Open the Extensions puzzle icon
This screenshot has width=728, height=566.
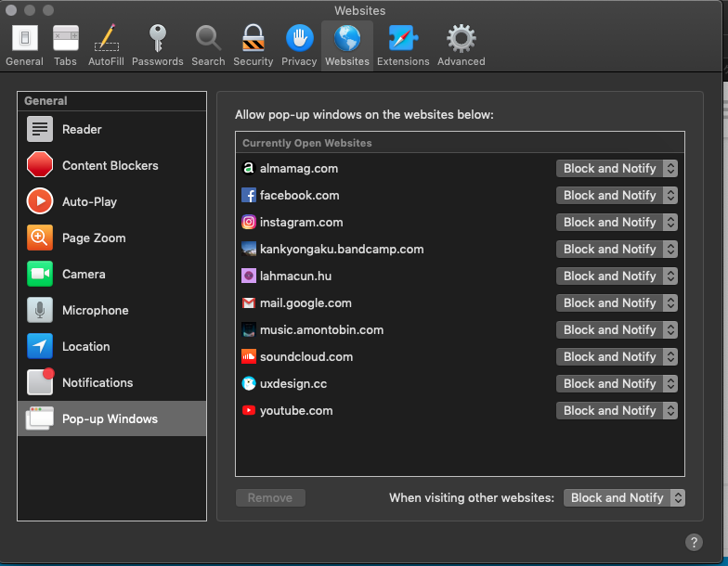(x=403, y=38)
